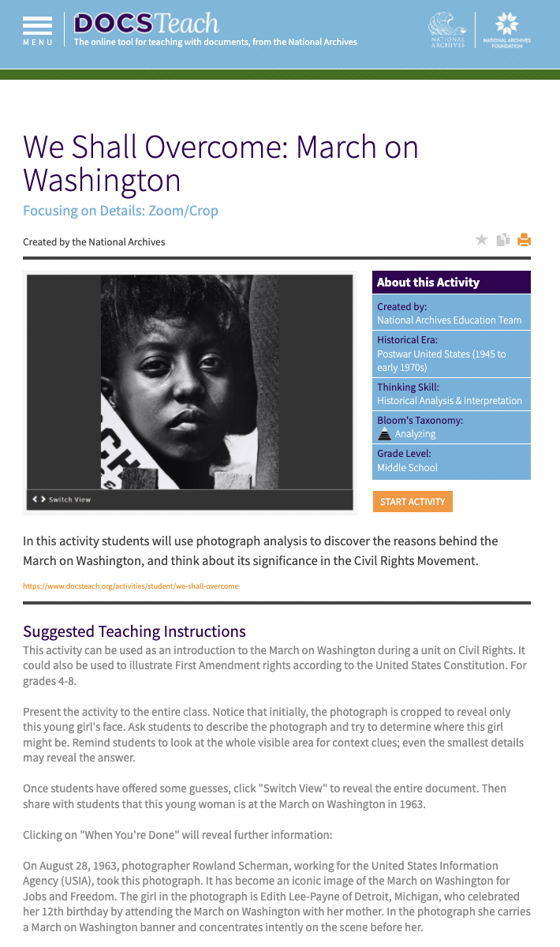Click the copy activity icon
This screenshot has height=947, width=560.
pos(503,240)
